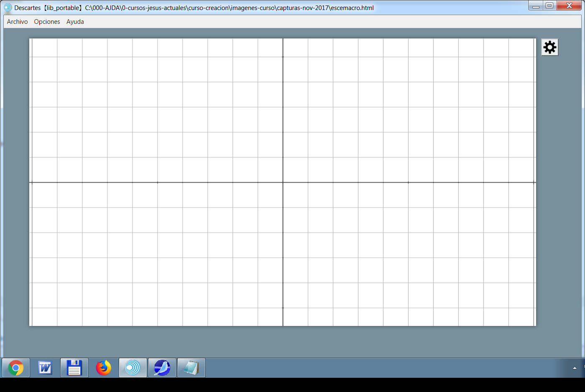Show hidden system tray icons
Viewport: 585px width, 392px height.
point(575,368)
